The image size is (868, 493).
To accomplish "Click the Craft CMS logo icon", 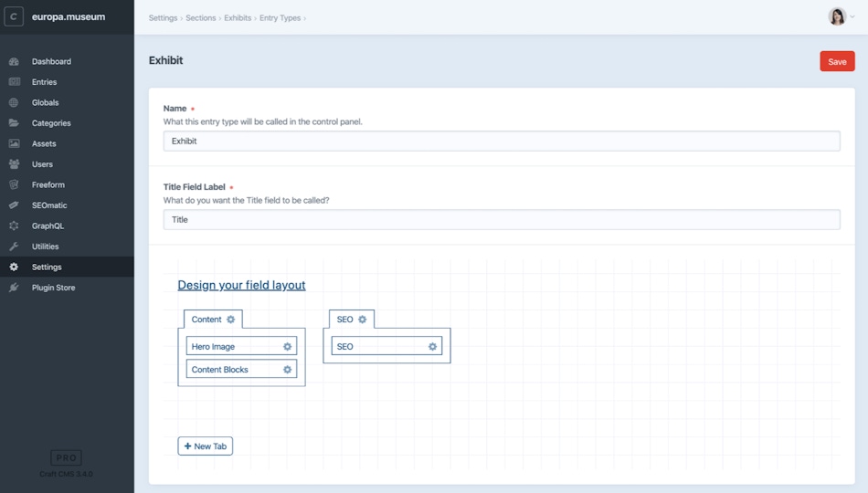I will 14,17.
